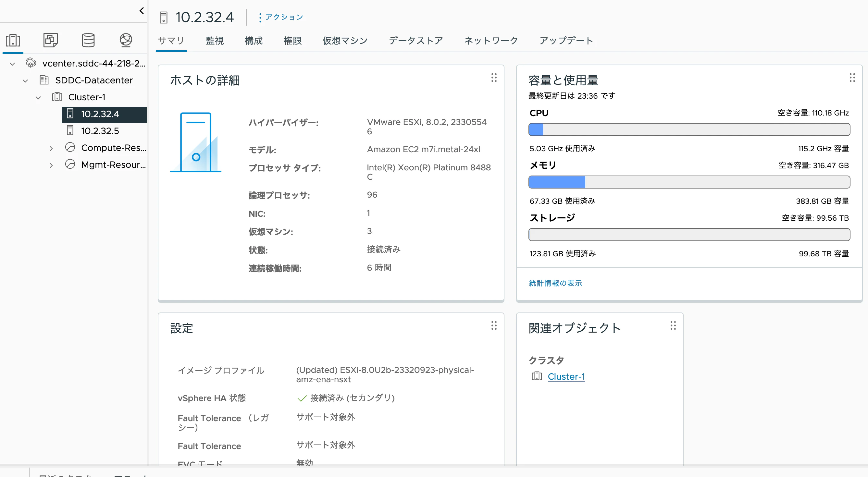Image resolution: width=868 pixels, height=477 pixels.
Task: Open the 容量と使用量 card drag-handle menu
Action: tap(852, 78)
